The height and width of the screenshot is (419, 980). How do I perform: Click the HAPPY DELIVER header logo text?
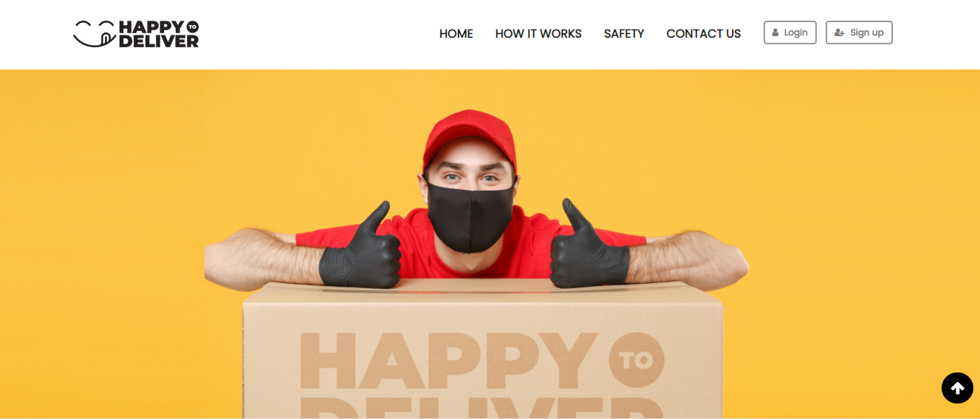coord(159,34)
